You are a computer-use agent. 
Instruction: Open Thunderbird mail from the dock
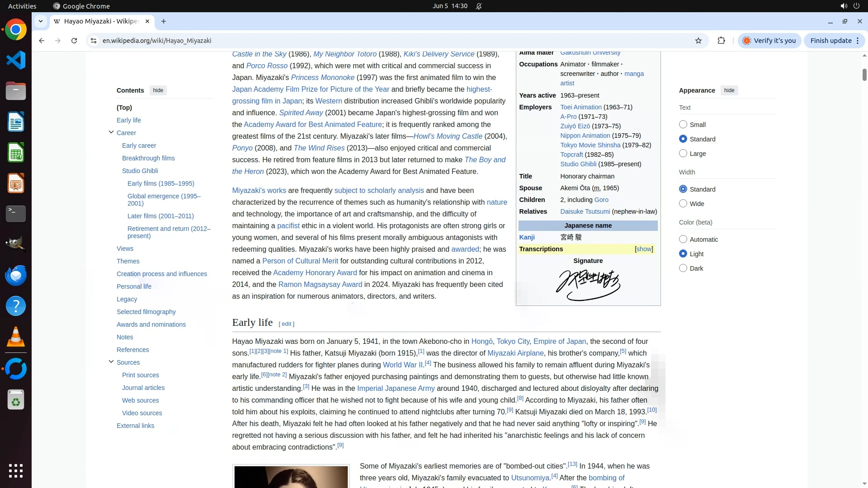pos(16,275)
